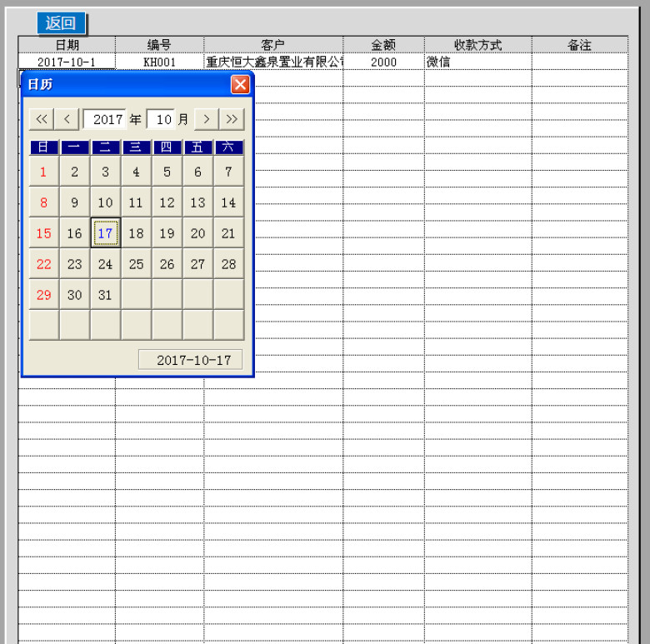
Task: Select day 12 in the calendar
Action: [167, 202]
